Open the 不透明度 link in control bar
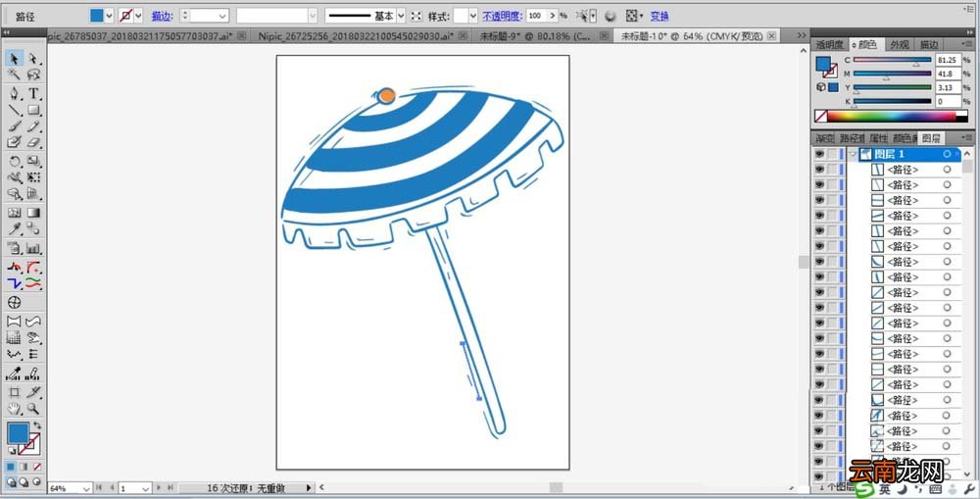 click(x=502, y=16)
